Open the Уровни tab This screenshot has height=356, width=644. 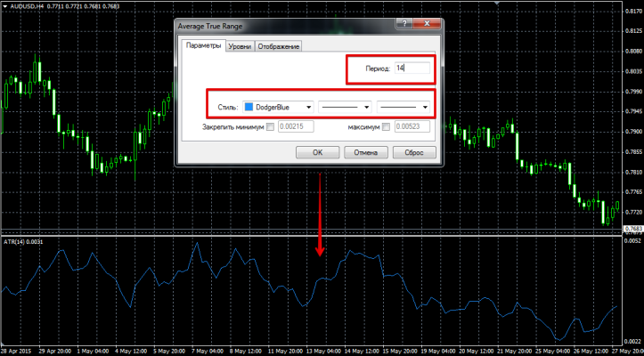(239, 46)
